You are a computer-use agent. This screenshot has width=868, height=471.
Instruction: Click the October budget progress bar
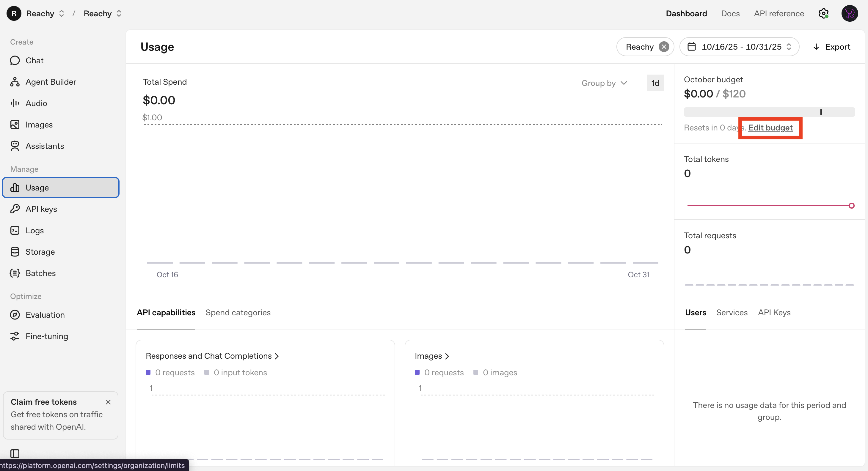(769, 112)
